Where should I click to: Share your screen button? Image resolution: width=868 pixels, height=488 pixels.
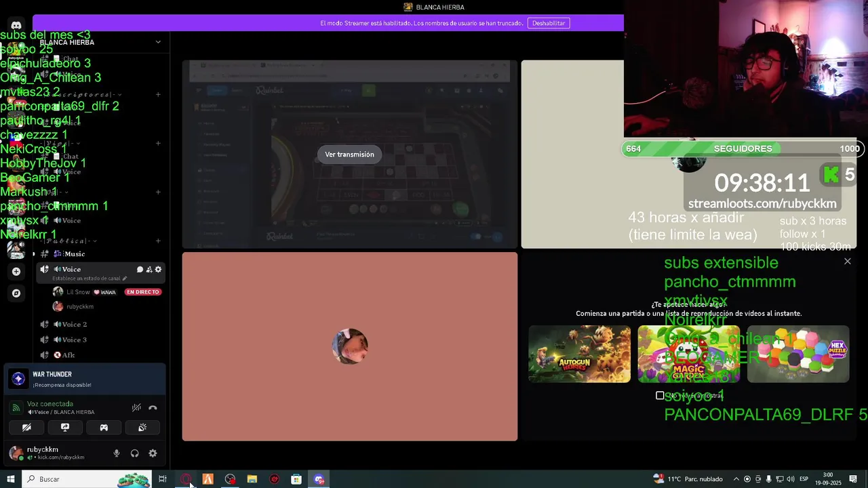click(65, 428)
